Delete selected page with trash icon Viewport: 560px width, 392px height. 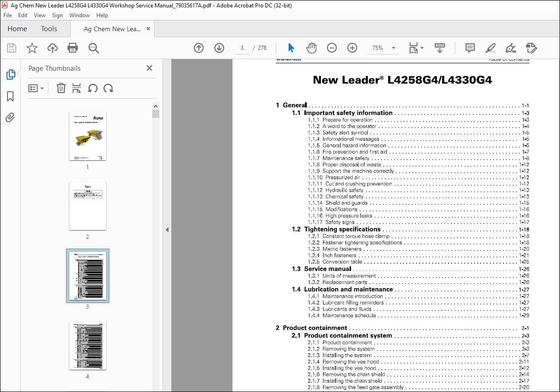(x=61, y=88)
